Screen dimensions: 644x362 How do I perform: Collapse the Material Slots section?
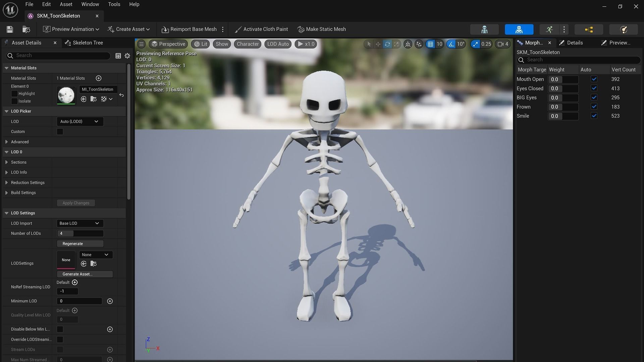(6, 68)
